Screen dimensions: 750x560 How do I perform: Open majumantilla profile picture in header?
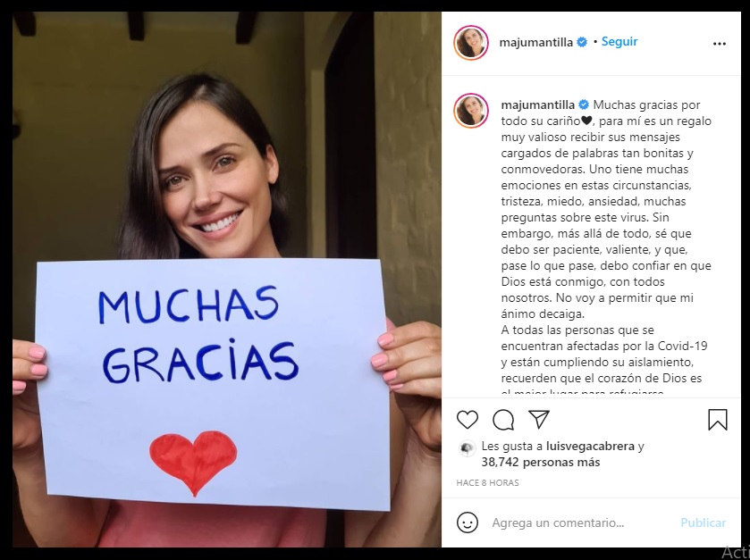coord(471,43)
